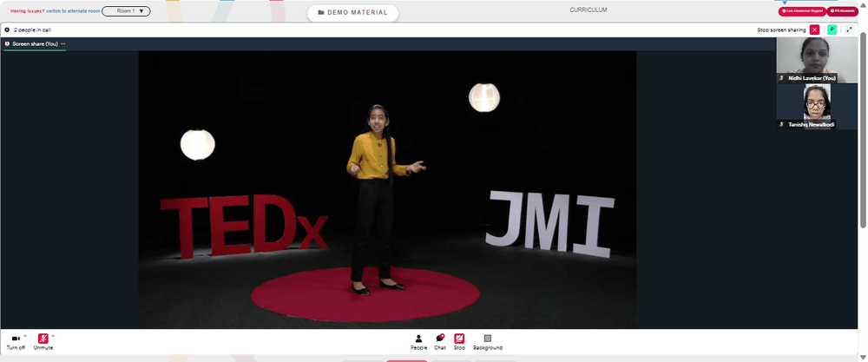This screenshot has height=362, width=868.
Task: Select Nidhi Lavekar's video thumbnail
Action: click(817, 60)
